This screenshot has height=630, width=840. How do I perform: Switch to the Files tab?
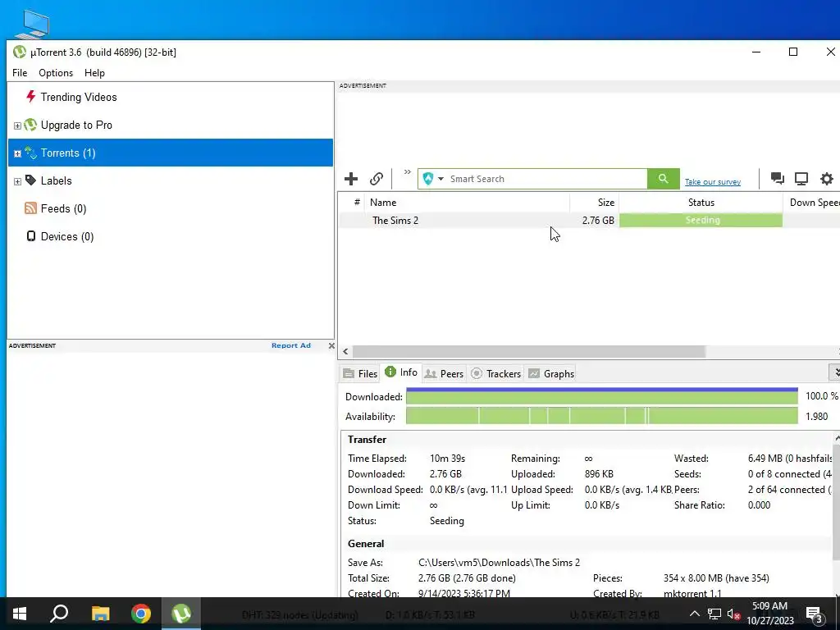361,373
